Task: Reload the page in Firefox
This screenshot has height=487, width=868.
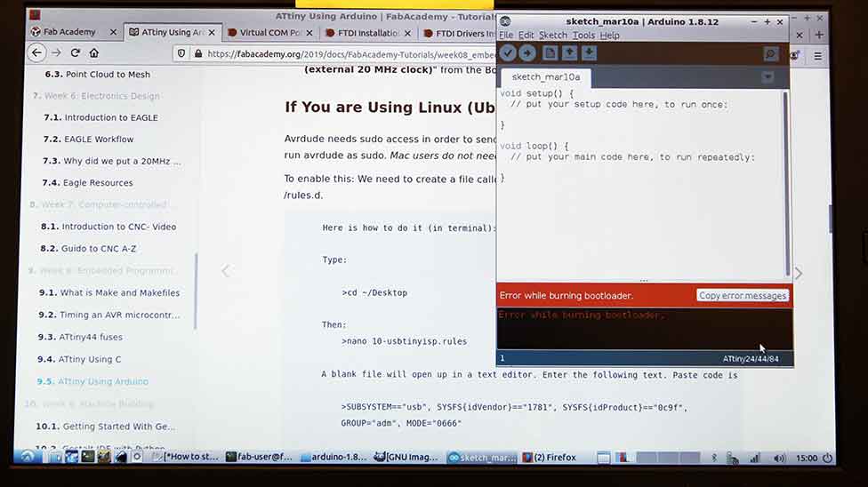Action: pos(76,53)
